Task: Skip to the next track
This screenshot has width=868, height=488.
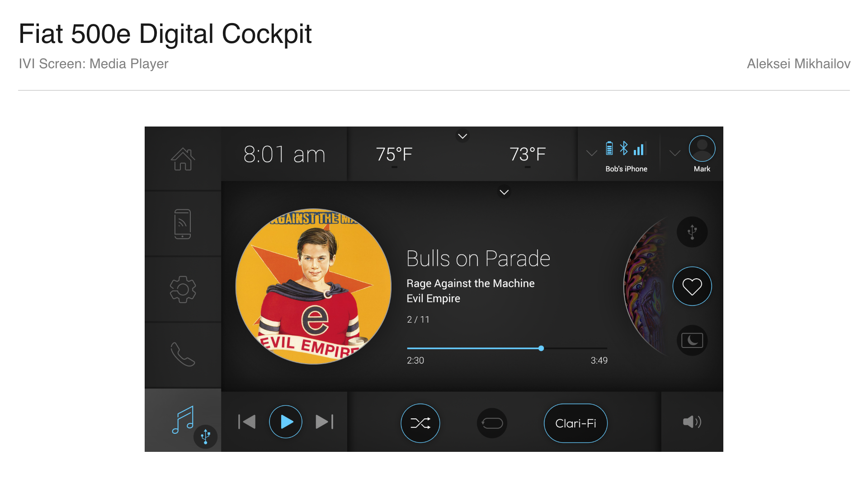Action: pos(325,422)
